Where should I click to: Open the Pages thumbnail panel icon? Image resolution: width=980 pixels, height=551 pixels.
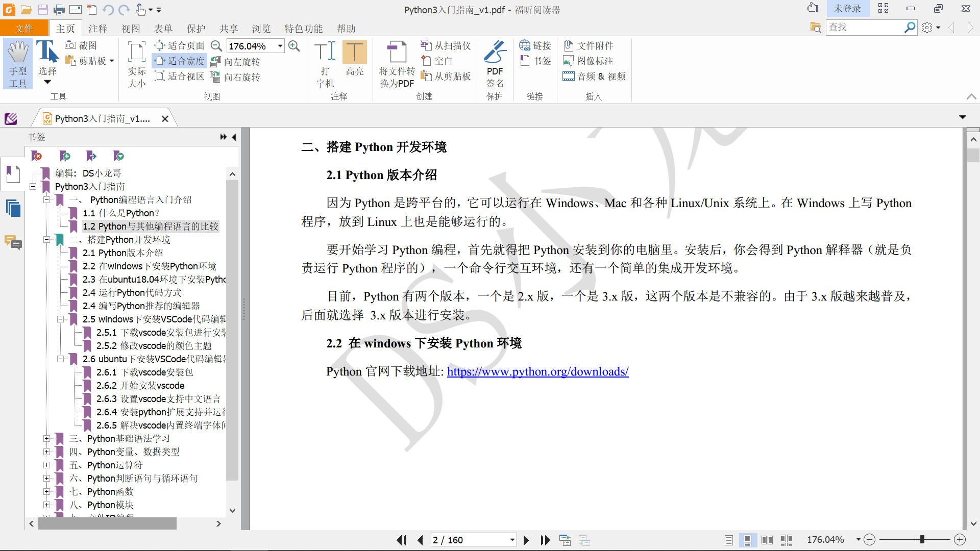(x=13, y=208)
